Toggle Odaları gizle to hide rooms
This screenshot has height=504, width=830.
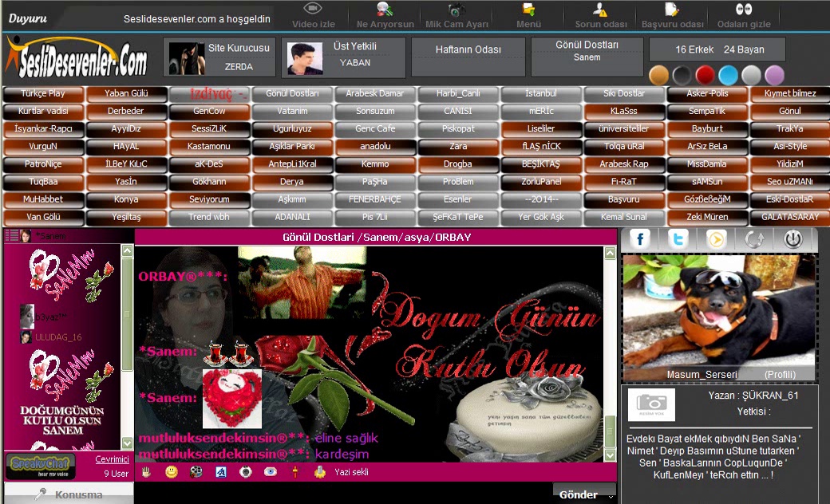pyautogui.click(x=743, y=15)
